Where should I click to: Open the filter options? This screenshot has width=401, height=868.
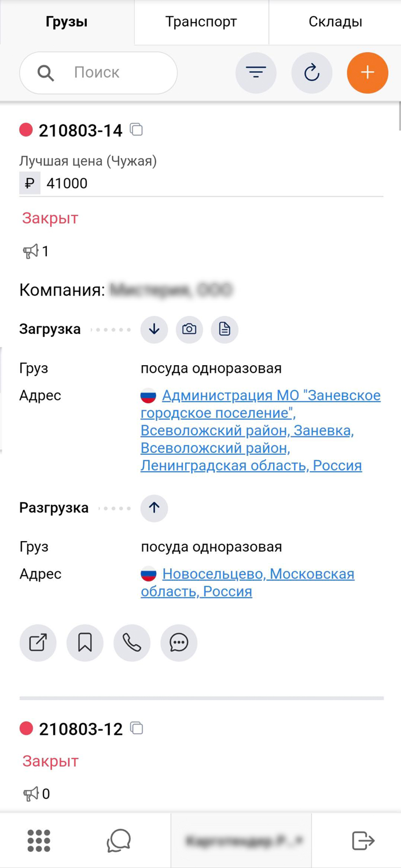[256, 73]
